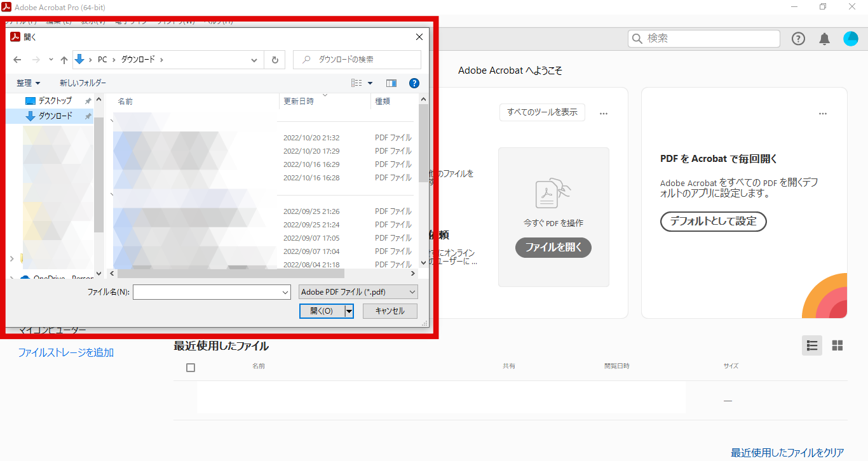Viewport: 868px width, 461px height.
Task: Select the file dated 2022/10/20 17:29
Action: [x=262, y=151]
